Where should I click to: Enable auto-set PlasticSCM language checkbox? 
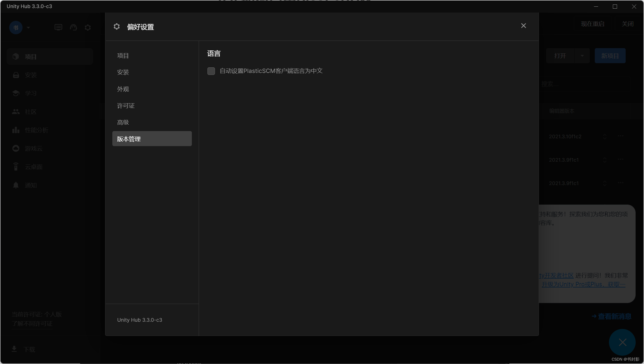(x=211, y=71)
